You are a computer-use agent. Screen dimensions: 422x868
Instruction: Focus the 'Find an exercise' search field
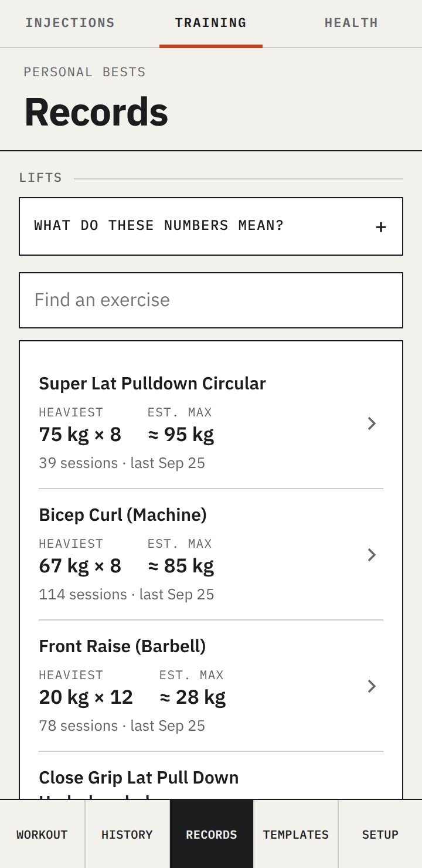tap(211, 300)
